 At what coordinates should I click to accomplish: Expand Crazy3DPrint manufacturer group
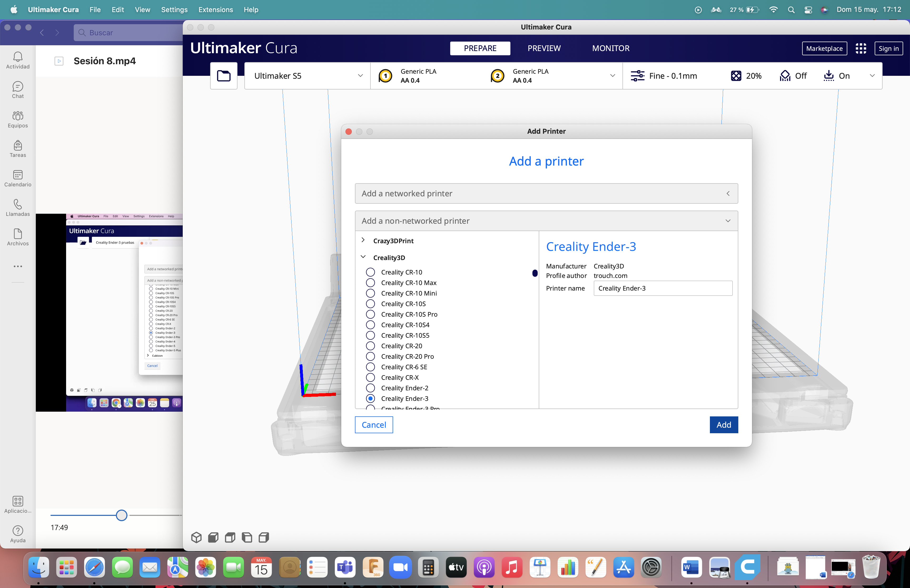[x=363, y=240]
